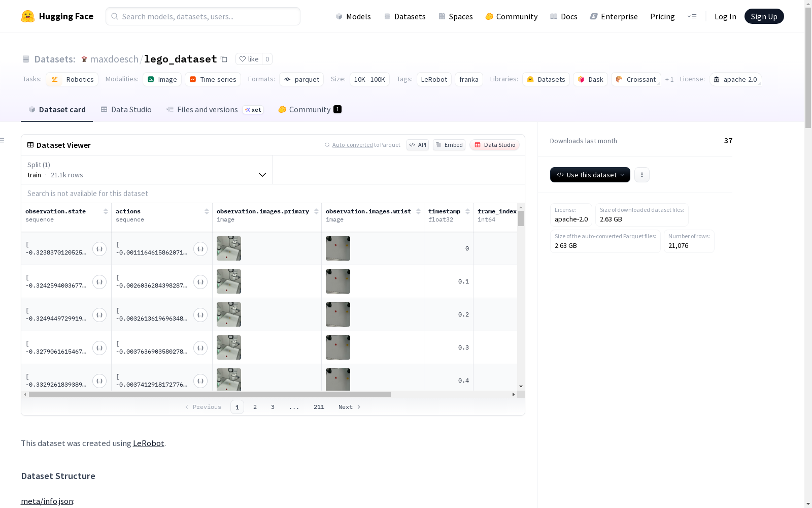Open the LeRobot link in the description
The width and height of the screenshot is (812, 508).
[148, 443]
